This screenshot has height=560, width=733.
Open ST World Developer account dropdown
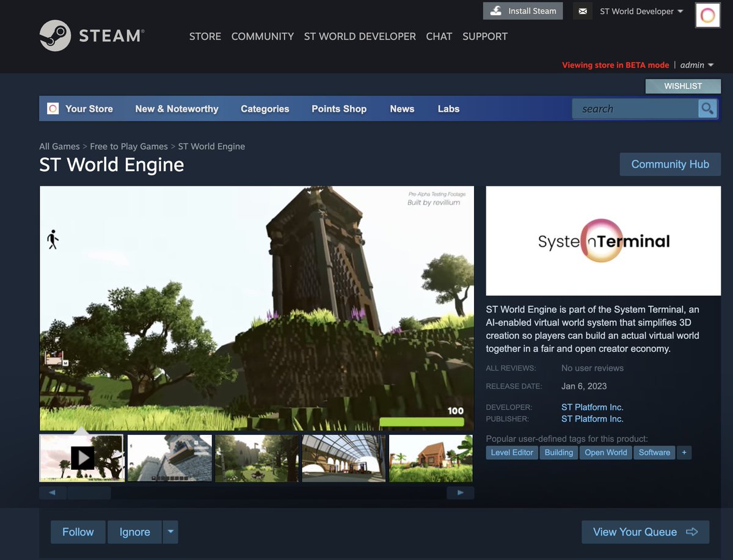pyautogui.click(x=641, y=11)
